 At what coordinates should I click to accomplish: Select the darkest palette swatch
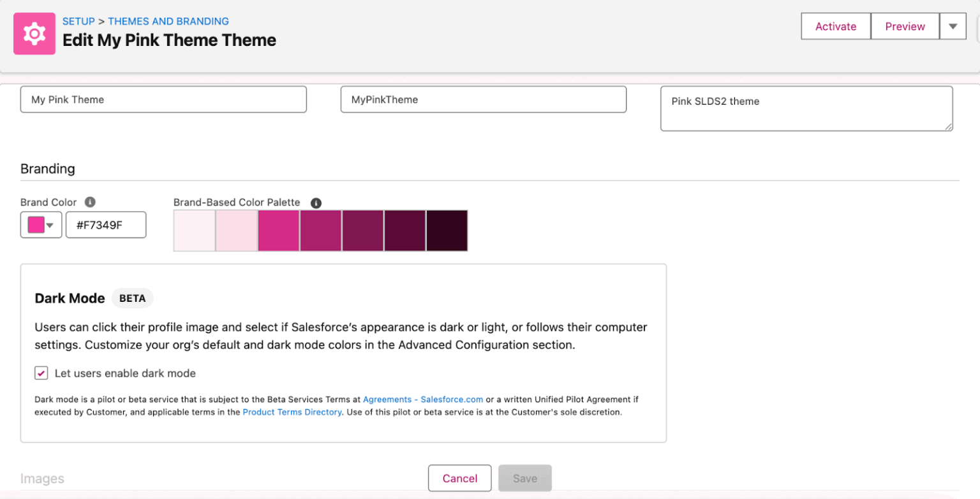coord(447,230)
